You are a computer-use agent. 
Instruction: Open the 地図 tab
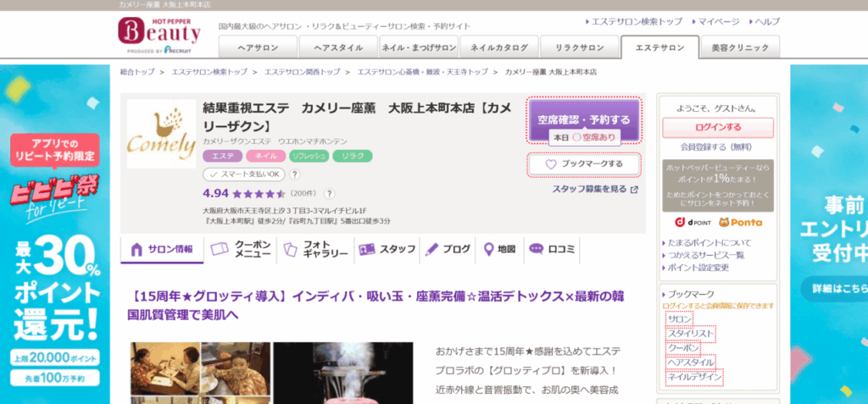[x=500, y=250]
